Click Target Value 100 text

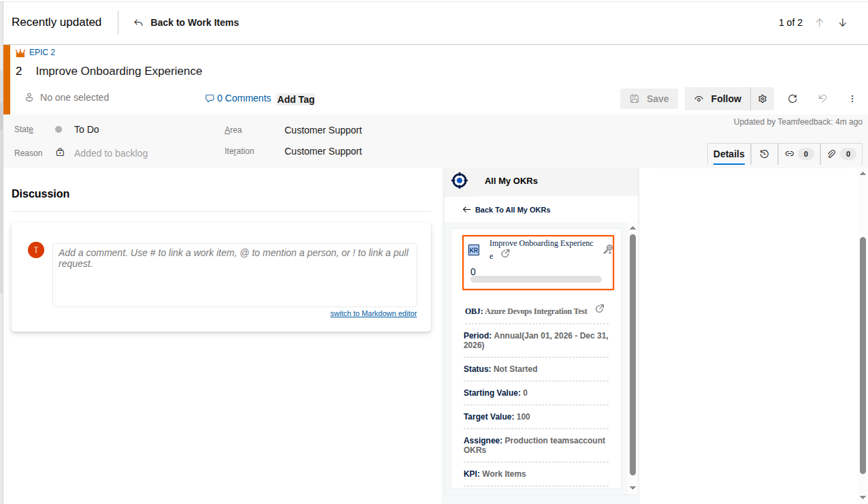pos(497,417)
